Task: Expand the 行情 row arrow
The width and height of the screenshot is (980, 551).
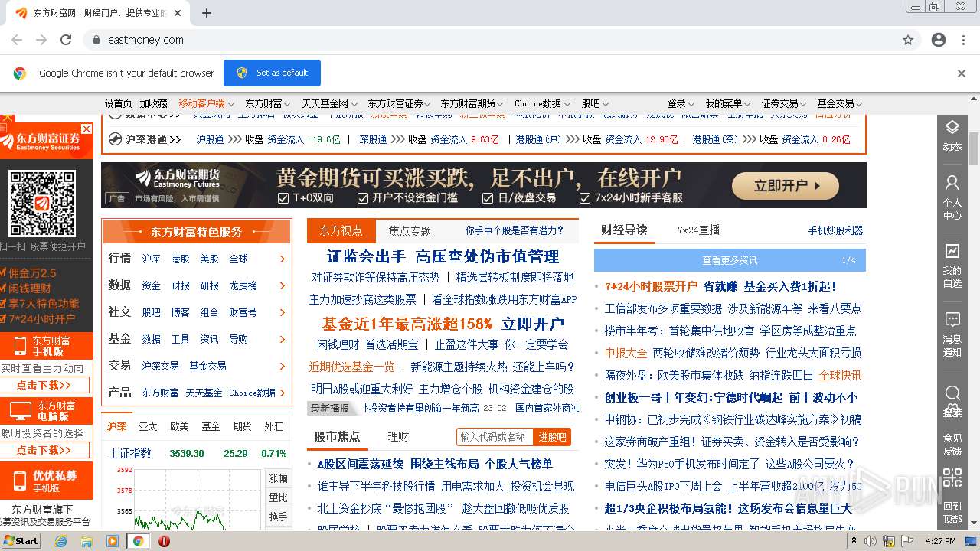Action: [x=283, y=259]
